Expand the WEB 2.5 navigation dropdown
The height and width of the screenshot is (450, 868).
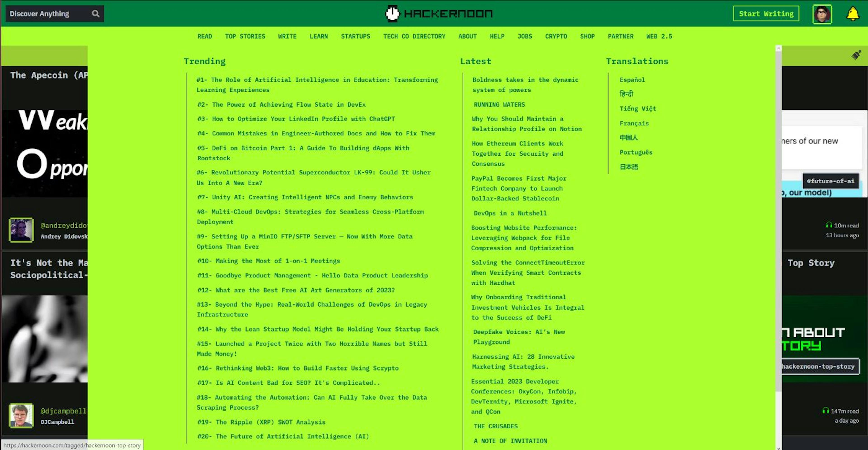(x=659, y=36)
